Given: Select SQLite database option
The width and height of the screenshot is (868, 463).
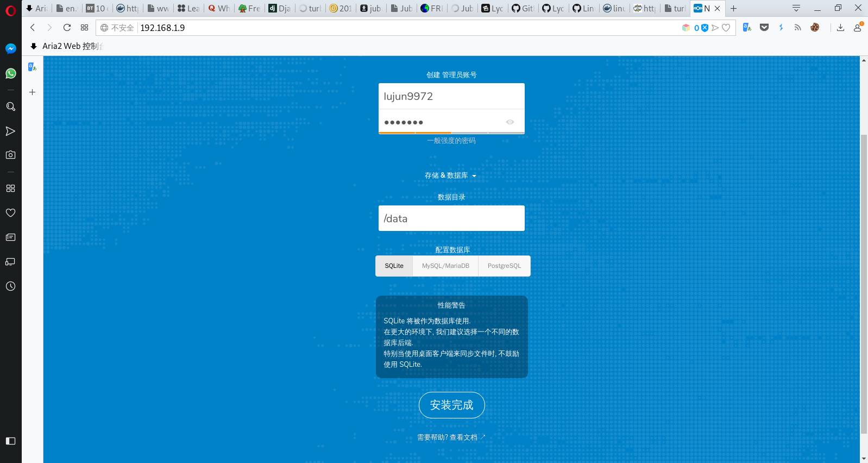Looking at the screenshot, I should point(394,266).
